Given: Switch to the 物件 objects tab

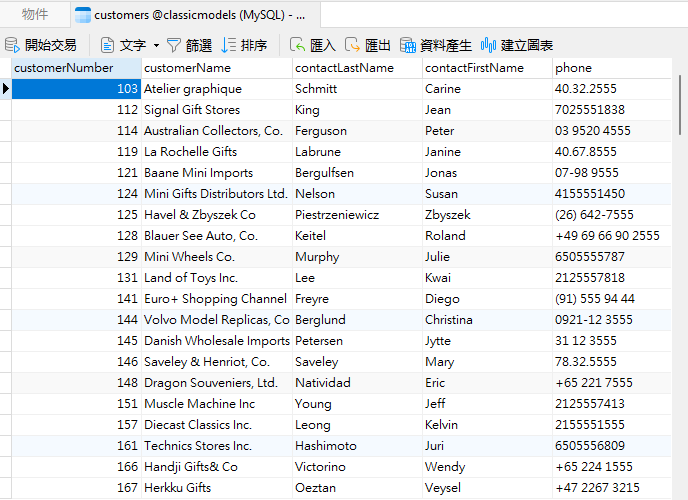Looking at the screenshot, I should pos(35,14).
